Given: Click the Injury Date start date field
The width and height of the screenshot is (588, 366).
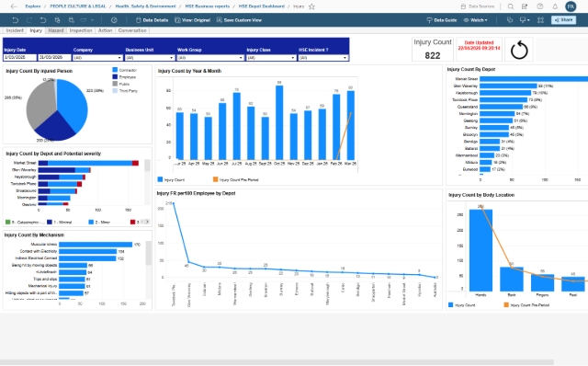Looking at the screenshot, I should point(20,57).
